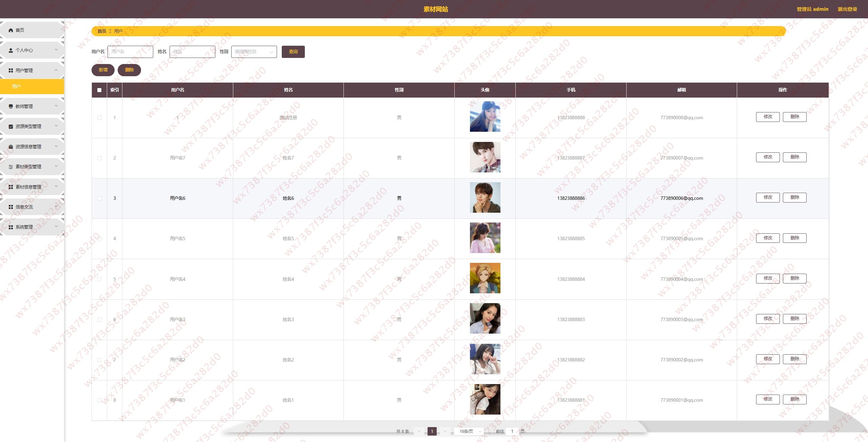Image resolution: width=868 pixels, height=442 pixels.
Task: Click the icon beside 教师管理
Action: point(11,106)
